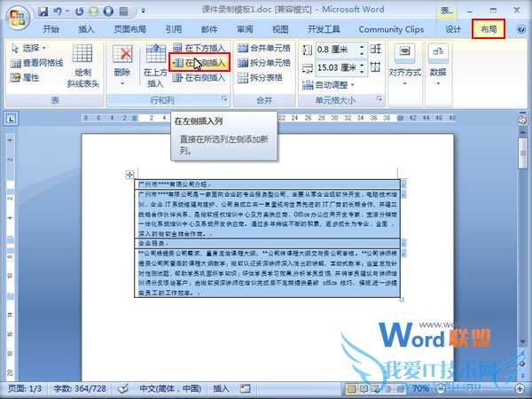Screen dimensions: 532x399
Task: Open the 插入 ribbon tab
Action: click(x=86, y=29)
